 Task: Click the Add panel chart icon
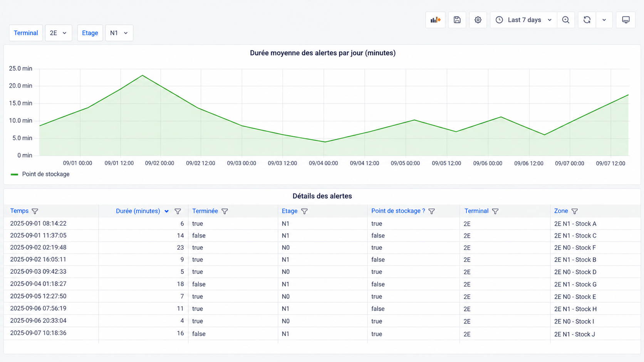pos(435,20)
